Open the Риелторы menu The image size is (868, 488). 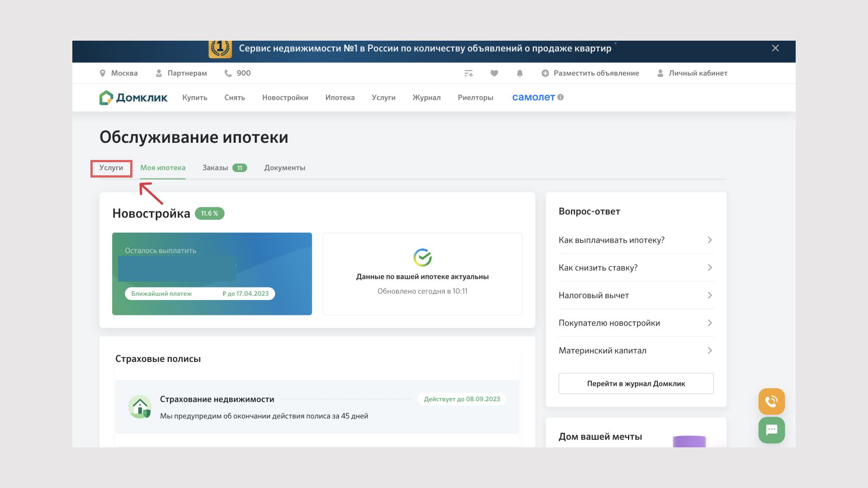[476, 98]
